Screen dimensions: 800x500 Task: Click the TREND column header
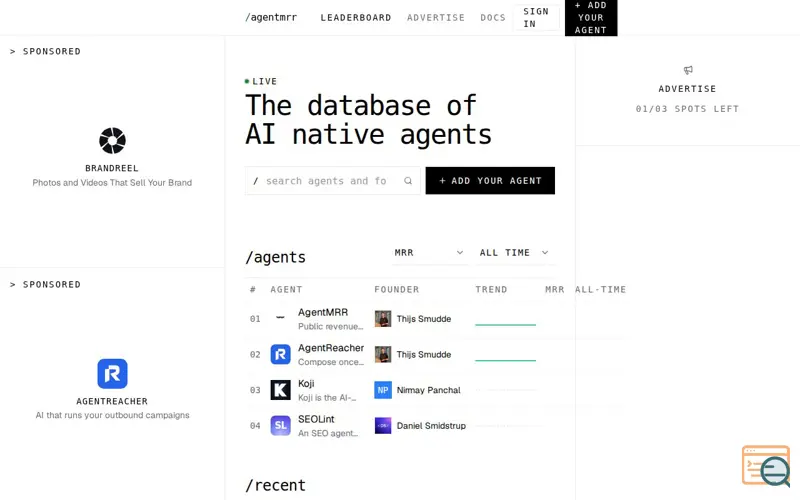pos(491,289)
